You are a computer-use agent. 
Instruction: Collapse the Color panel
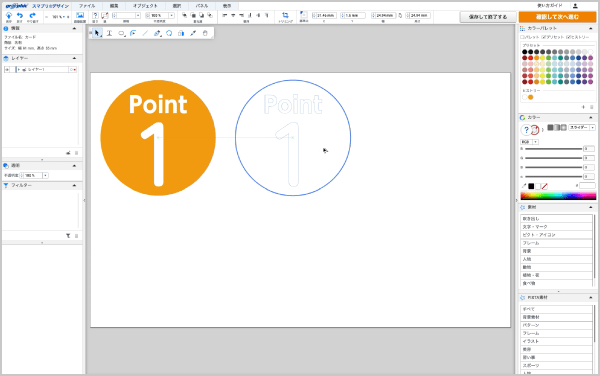591,117
